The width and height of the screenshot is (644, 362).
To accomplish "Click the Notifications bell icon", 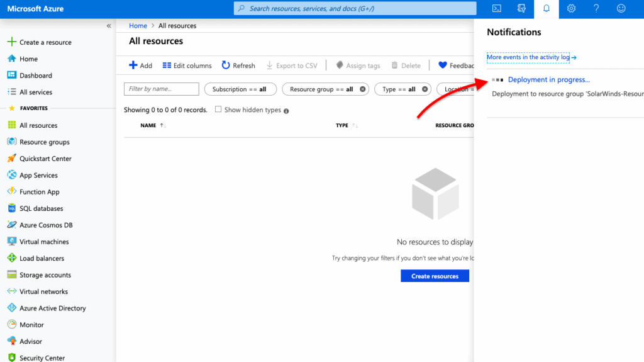I will [547, 9].
